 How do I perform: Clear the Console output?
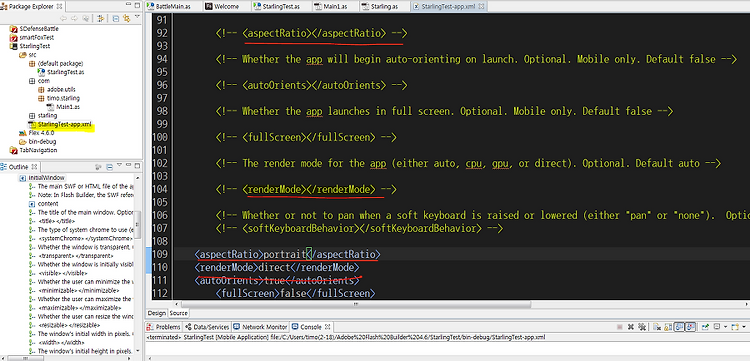(x=657, y=327)
